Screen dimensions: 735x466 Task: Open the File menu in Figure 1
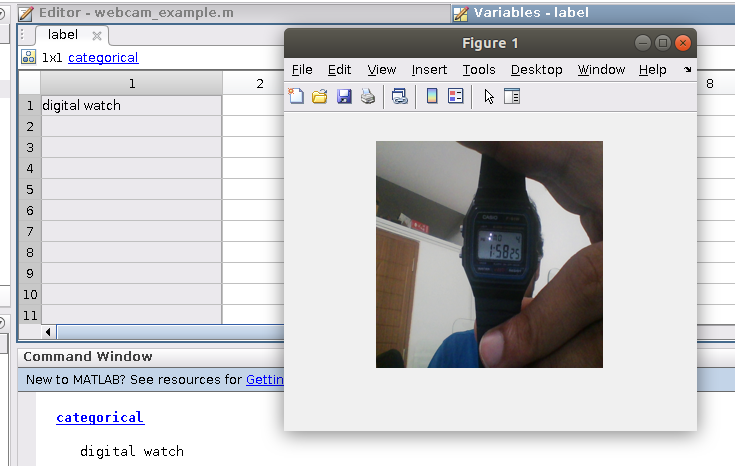click(x=302, y=70)
